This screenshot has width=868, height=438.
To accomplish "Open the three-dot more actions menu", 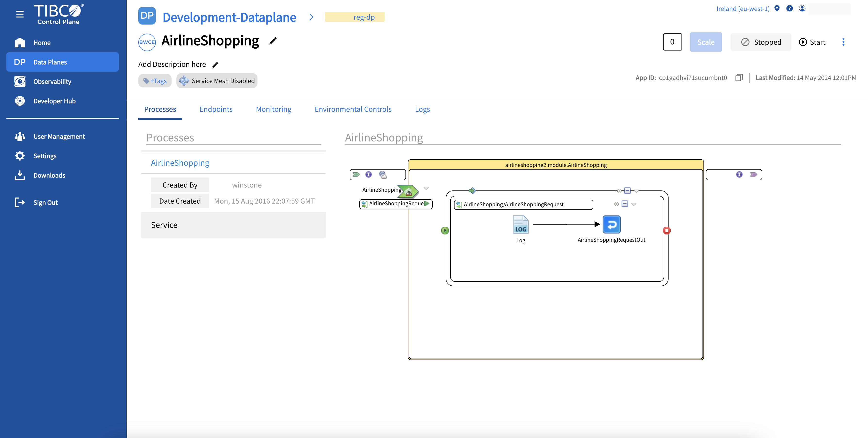I will click(x=843, y=42).
